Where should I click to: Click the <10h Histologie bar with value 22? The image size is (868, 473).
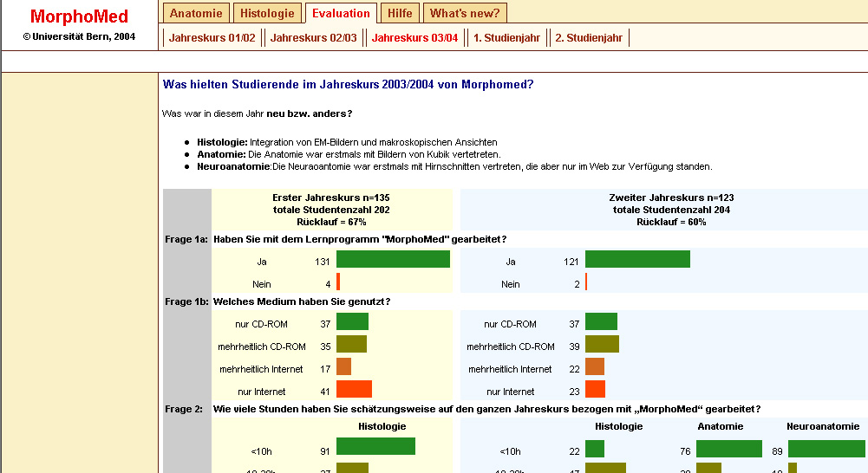(595, 449)
